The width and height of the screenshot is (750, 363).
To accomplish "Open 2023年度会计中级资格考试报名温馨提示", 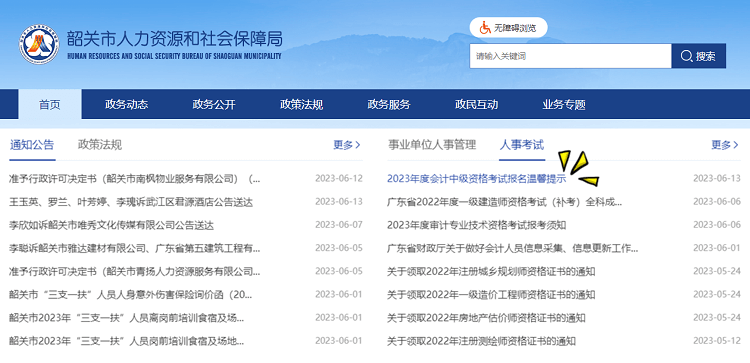I will pos(476,179).
